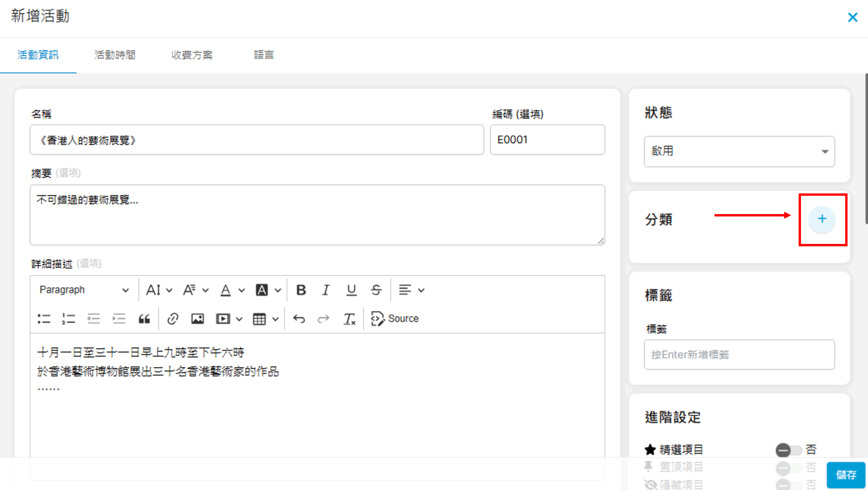
Task: Toggle bold formatting in editor
Action: 301,290
